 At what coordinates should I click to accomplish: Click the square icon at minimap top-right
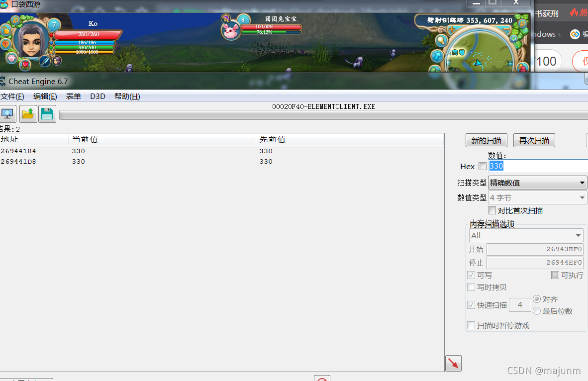[x=522, y=23]
